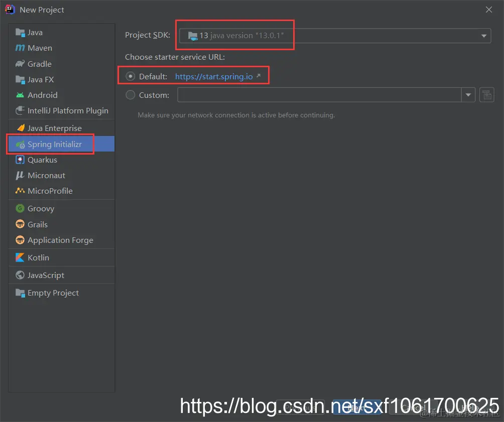Open the Project SDK dropdown arrow
Image resolution: width=504 pixels, height=422 pixels.
tap(484, 36)
